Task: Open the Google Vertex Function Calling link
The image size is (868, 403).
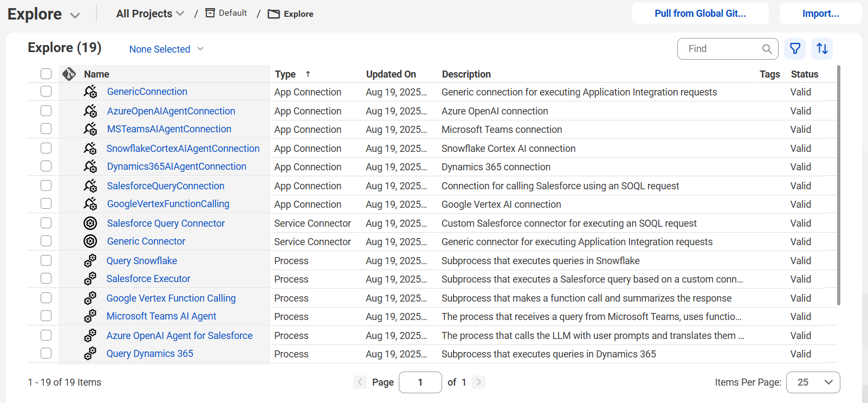Action: [x=171, y=298]
